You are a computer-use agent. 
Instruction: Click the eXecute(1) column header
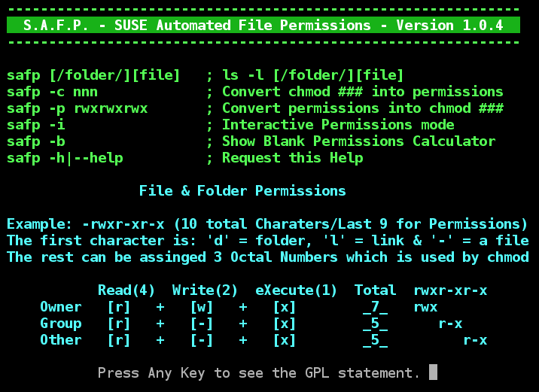click(x=297, y=290)
